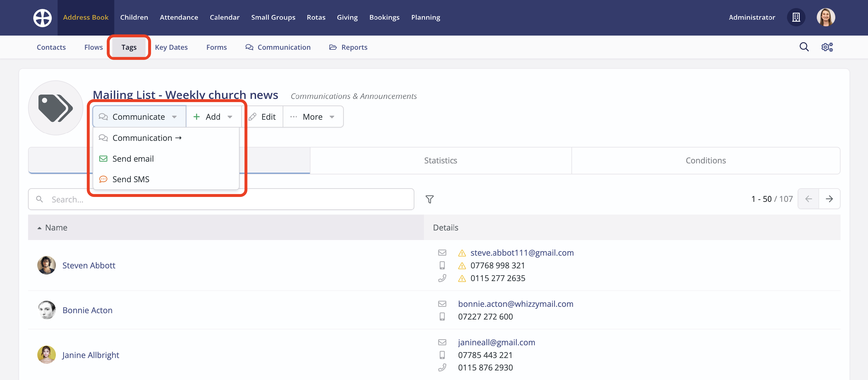Open module settings gears icon
Image resolution: width=868 pixels, height=380 pixels.
click(827, 47)
